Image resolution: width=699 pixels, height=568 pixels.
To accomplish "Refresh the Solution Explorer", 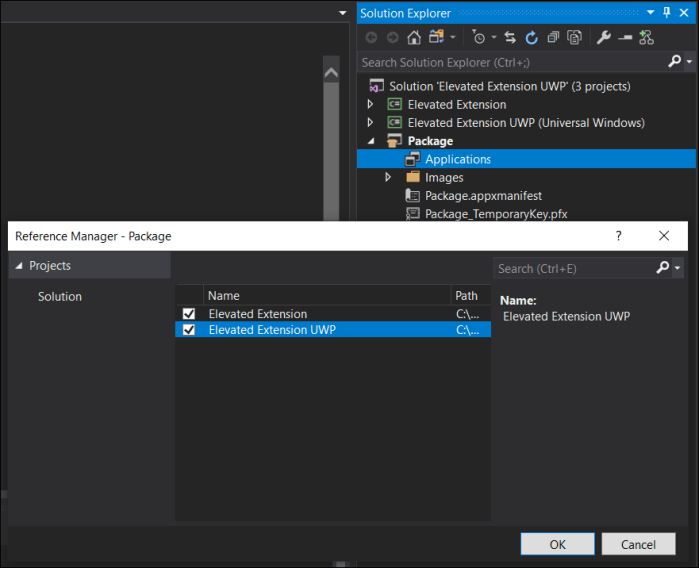I will point(531,37).
